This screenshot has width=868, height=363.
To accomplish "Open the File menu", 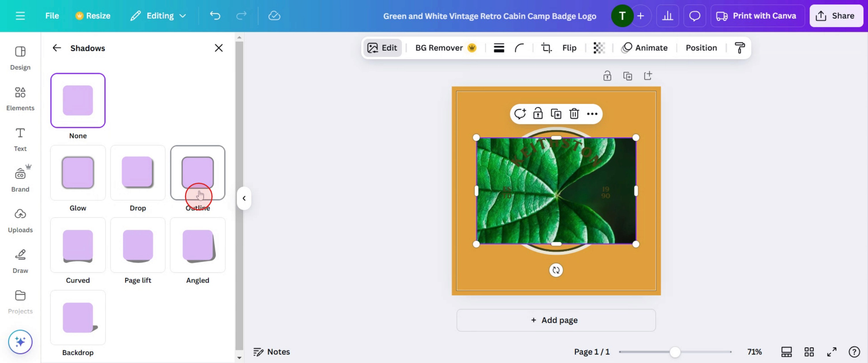I will tap(52, 16).
